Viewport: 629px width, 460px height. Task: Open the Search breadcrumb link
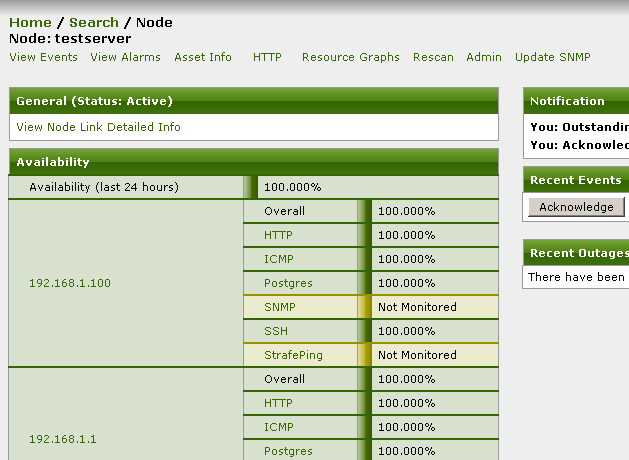click(x=94, y=22)
